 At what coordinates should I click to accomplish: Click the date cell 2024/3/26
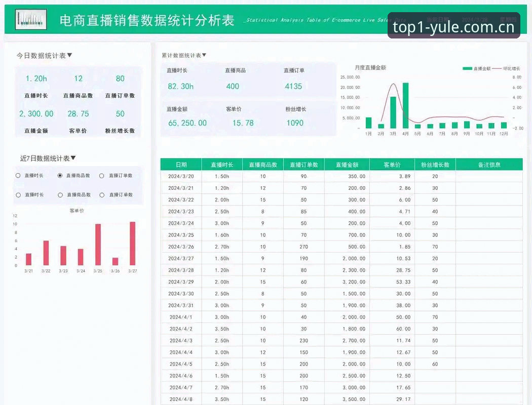click(181, 247)
